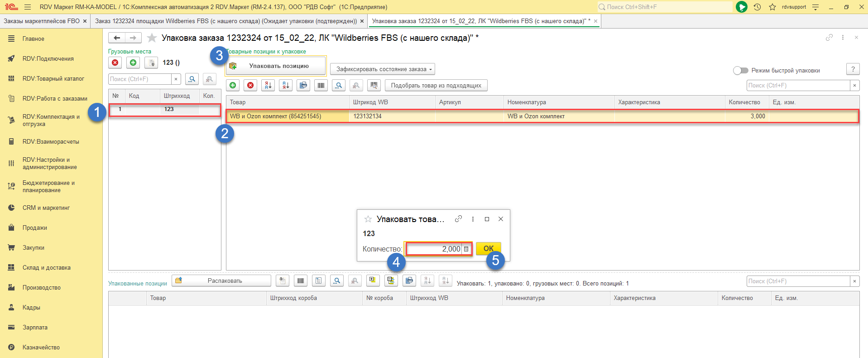Viewport: 868px width, 358px height.
Task: Sort items ascending in Товарные позиции
Action: coord(268,85)
